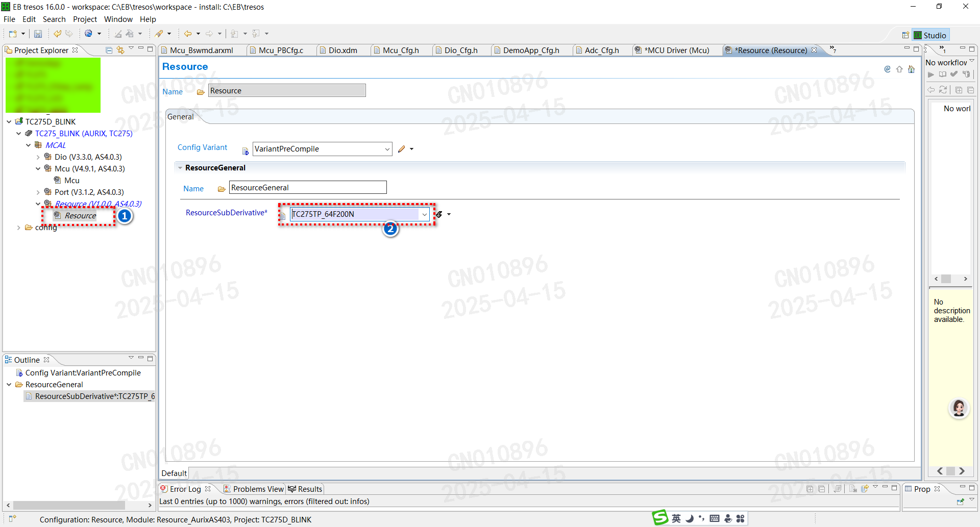Click the Sogou input method S icon

point(660,518)
